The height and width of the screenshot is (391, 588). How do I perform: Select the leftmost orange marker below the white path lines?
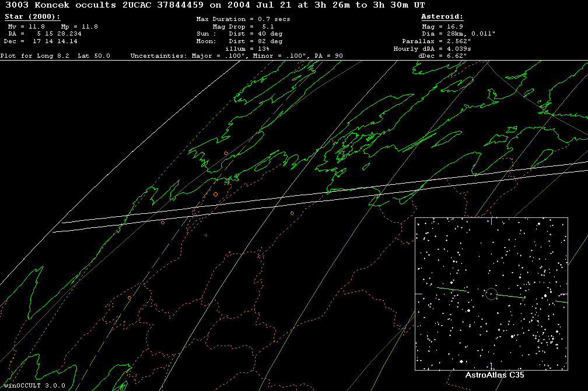coord(163,223)
